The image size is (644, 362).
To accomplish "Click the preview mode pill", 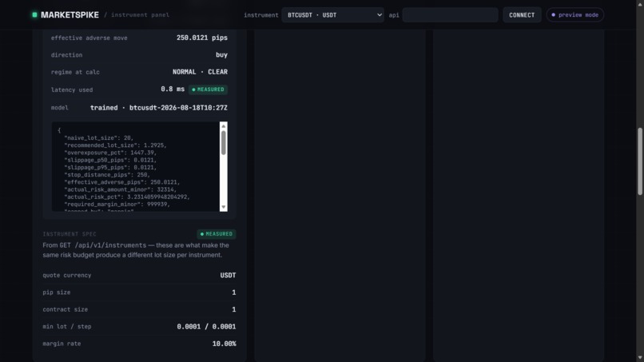I will click(575, 15).
